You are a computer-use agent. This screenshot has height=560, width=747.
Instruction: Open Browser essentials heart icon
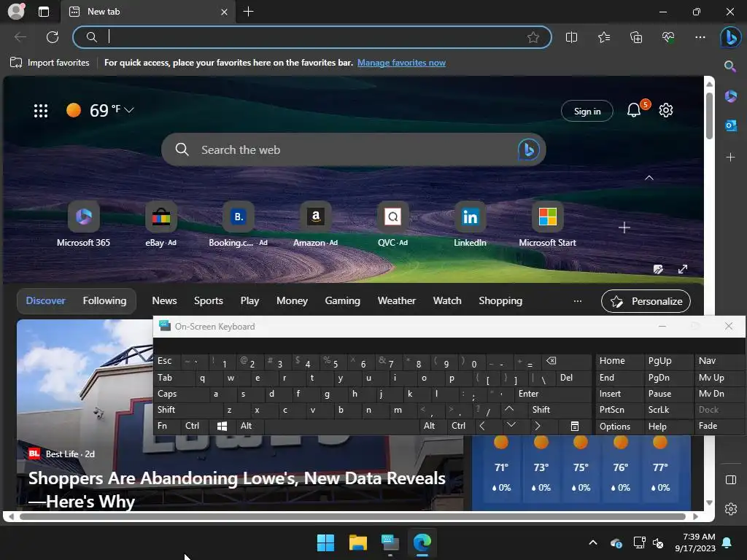pyautogui.click(x=668, y=37)
